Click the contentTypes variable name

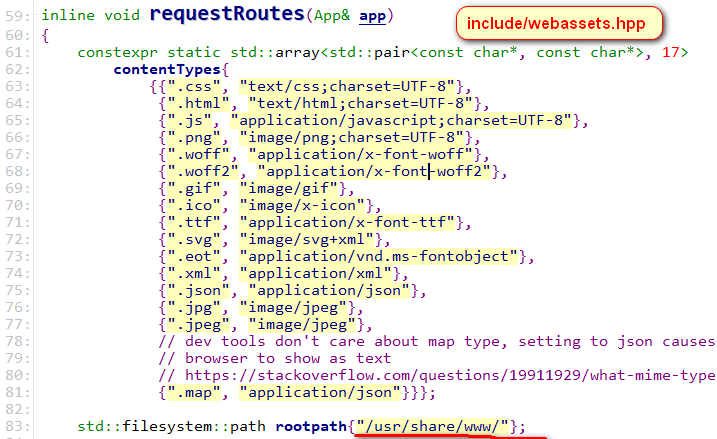(x=167, y=70)
